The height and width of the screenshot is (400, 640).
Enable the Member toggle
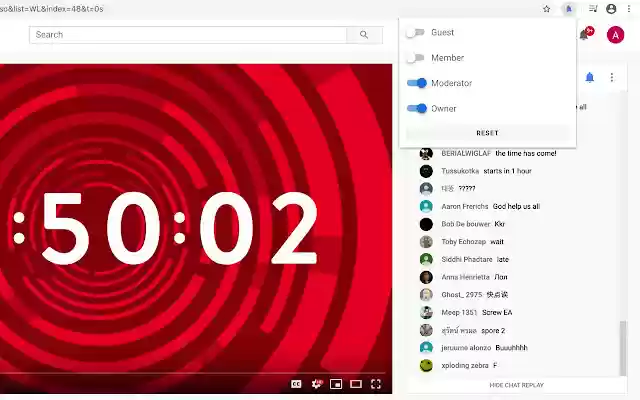[x=416, y=58]
